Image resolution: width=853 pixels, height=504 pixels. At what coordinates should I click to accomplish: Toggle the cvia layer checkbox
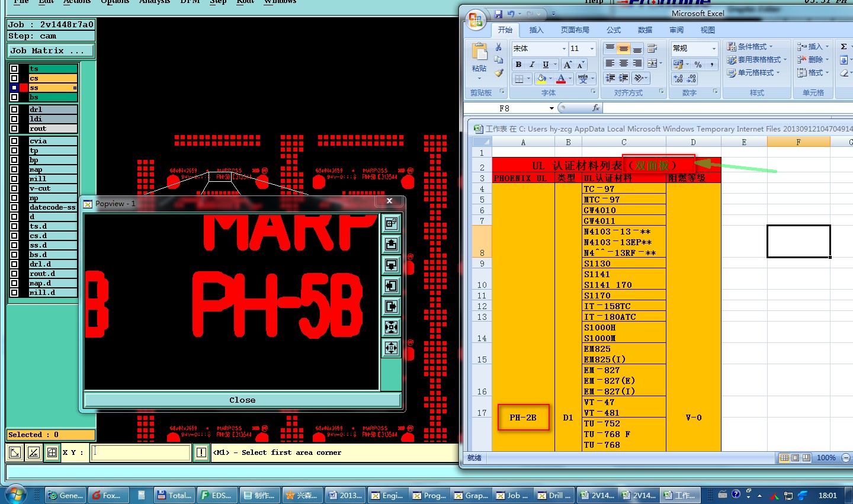click(14, 141)
